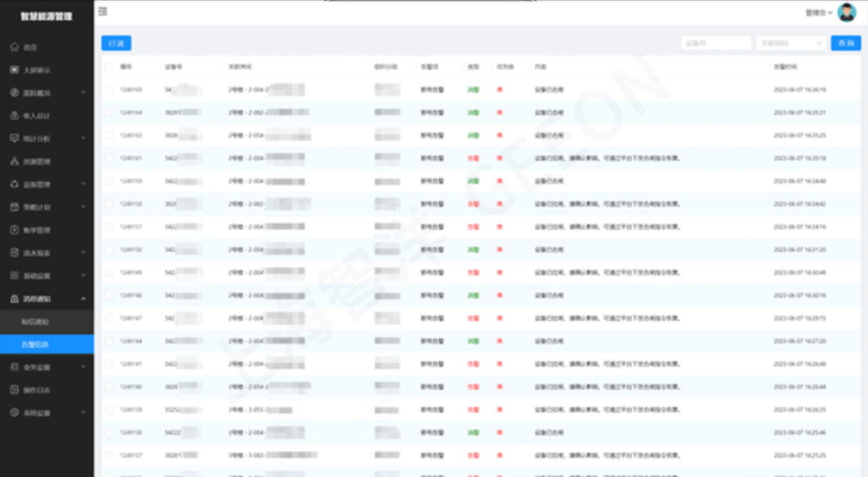This screenshot has width=868, height=477.
Task: Click the 账单管理 bill management icon
Action: [14, 230]
